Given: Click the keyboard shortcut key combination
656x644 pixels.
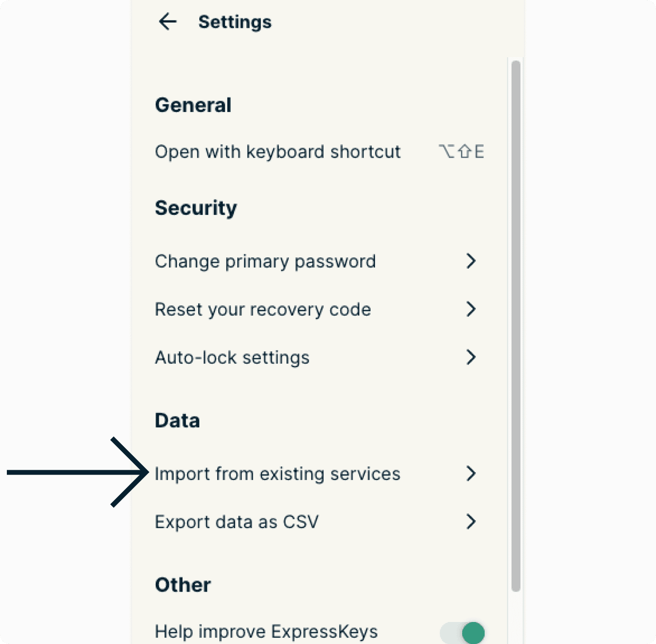Looking at the screenshot, I should coord(461,152).
